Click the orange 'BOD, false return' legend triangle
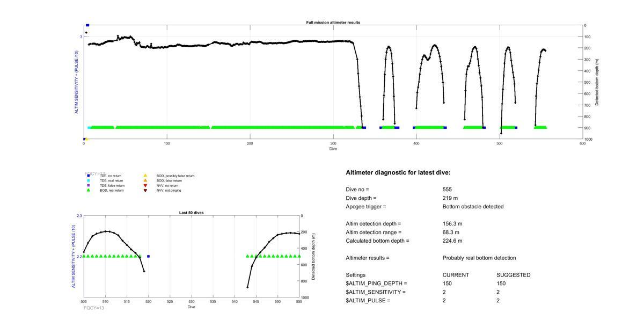The height and width of the screenshot is (334, 644). (145, 180)
